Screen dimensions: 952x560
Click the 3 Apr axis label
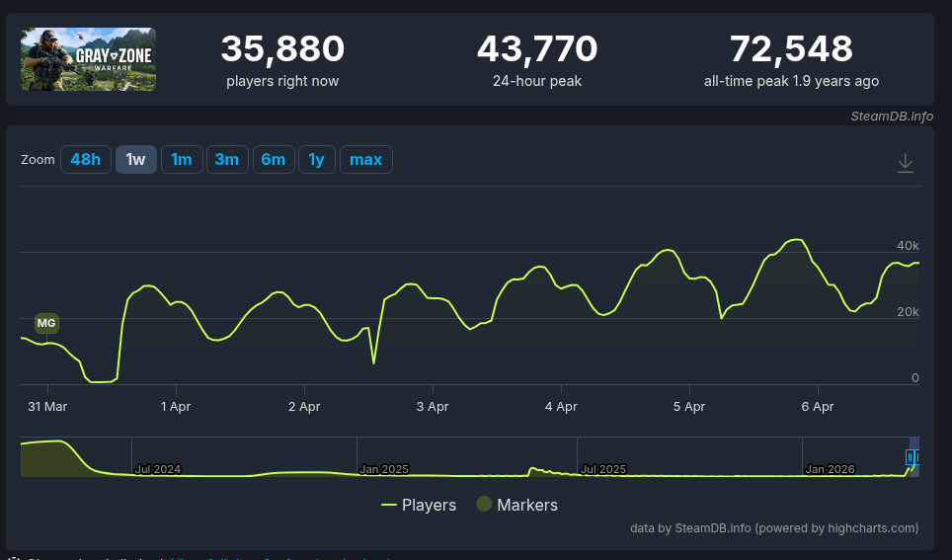(x=433, y=407)
